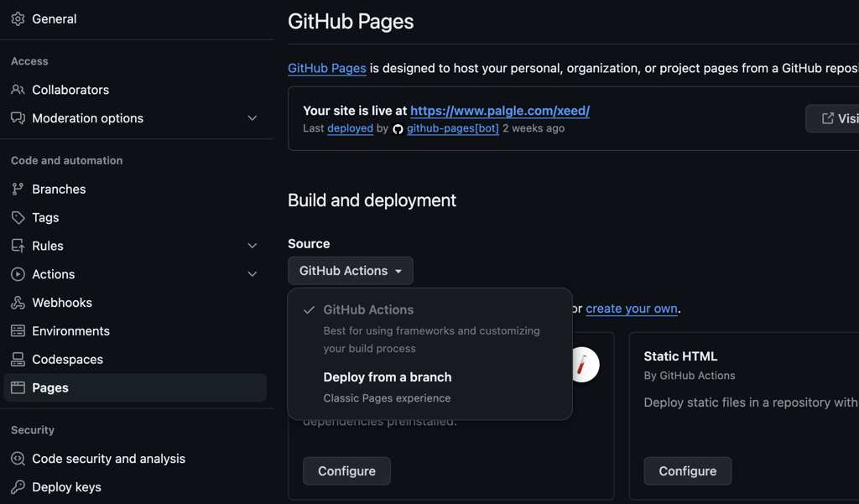Click the Webhooks icon
Image resolution: width=859 pixels, height=504 pixels.
click(x=18, y=303)
